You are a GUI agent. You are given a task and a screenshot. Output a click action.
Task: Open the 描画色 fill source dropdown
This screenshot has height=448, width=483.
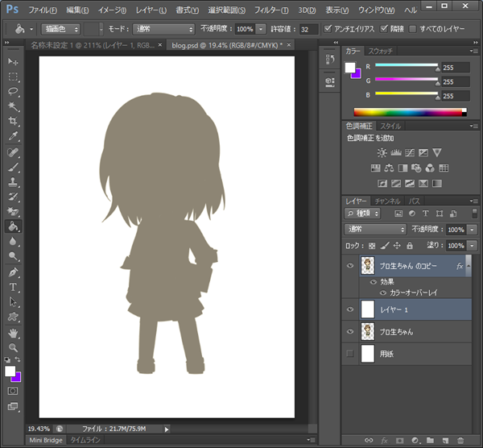pyautogui.click(x=60, y=29)
